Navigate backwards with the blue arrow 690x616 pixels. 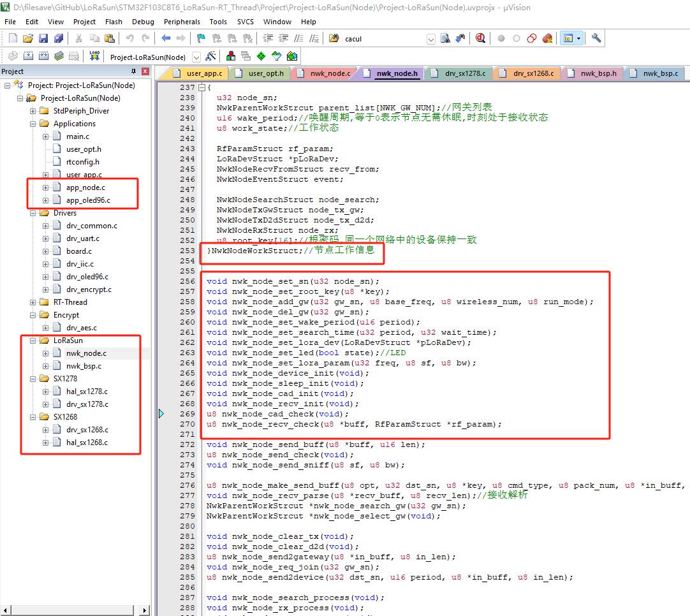coord(166,38)
